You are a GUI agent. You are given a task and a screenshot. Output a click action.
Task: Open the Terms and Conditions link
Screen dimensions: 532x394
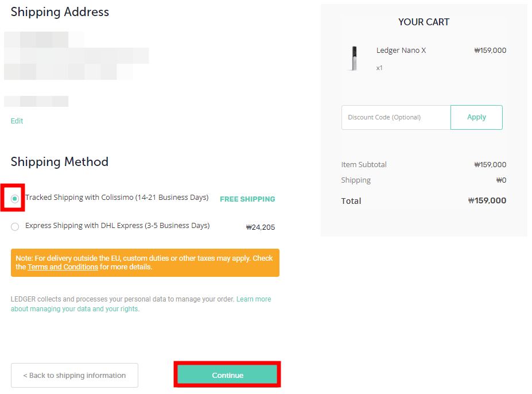click(63, 267)
